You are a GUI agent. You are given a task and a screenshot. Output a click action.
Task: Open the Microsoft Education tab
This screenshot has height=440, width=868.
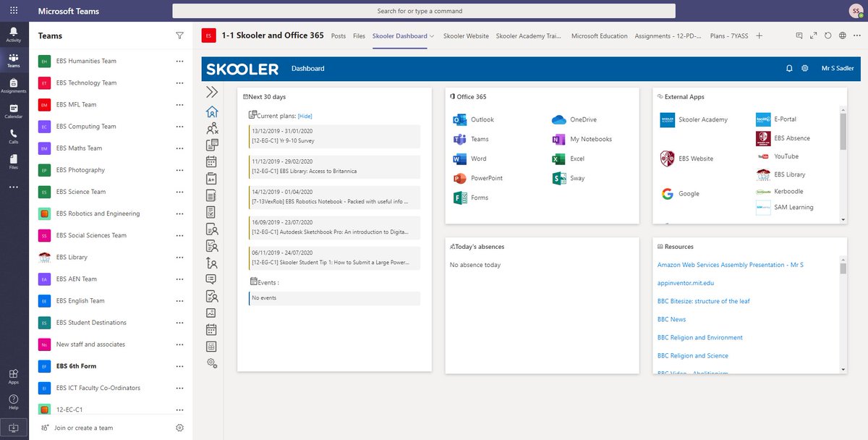pyautogui.click(x=599, y=36)
